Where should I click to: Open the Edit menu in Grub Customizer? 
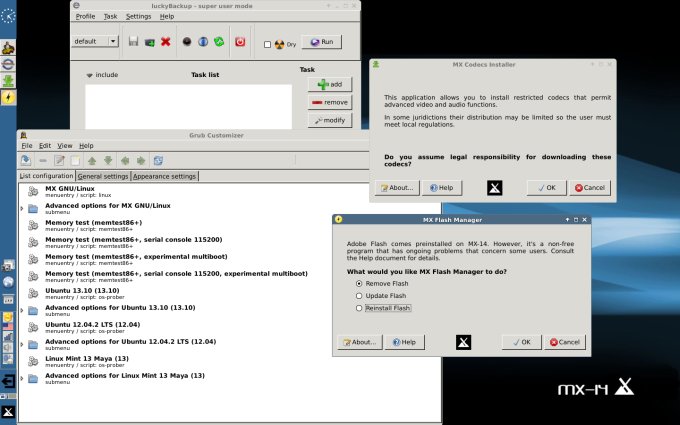point(45,146)
